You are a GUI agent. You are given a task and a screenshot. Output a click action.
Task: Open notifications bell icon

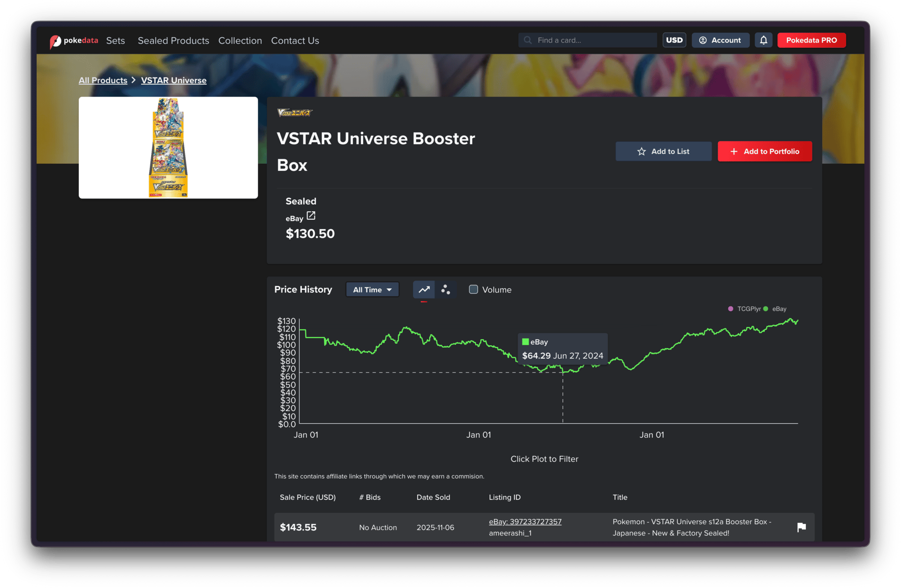(x=764, y=40)
